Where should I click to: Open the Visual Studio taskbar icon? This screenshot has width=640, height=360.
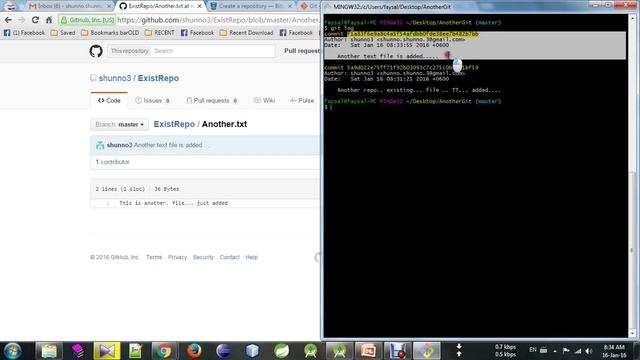[x=107, y=351]
